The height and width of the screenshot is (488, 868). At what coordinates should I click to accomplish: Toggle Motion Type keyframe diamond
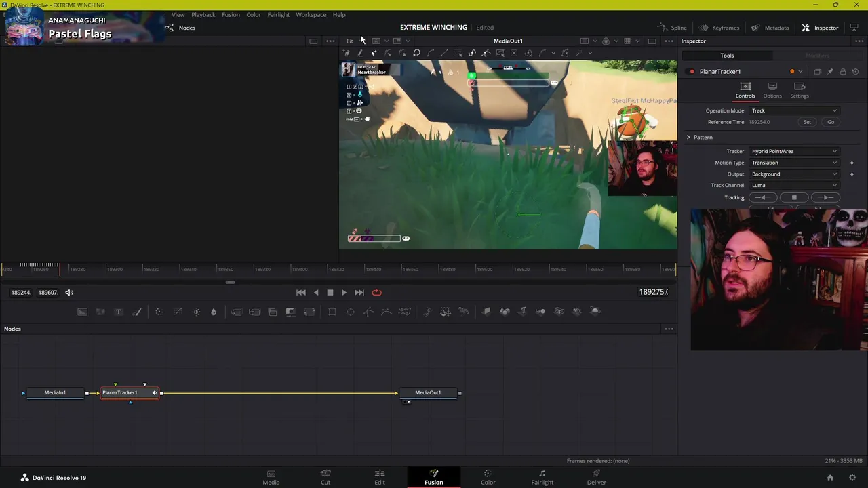pos(852,163)
